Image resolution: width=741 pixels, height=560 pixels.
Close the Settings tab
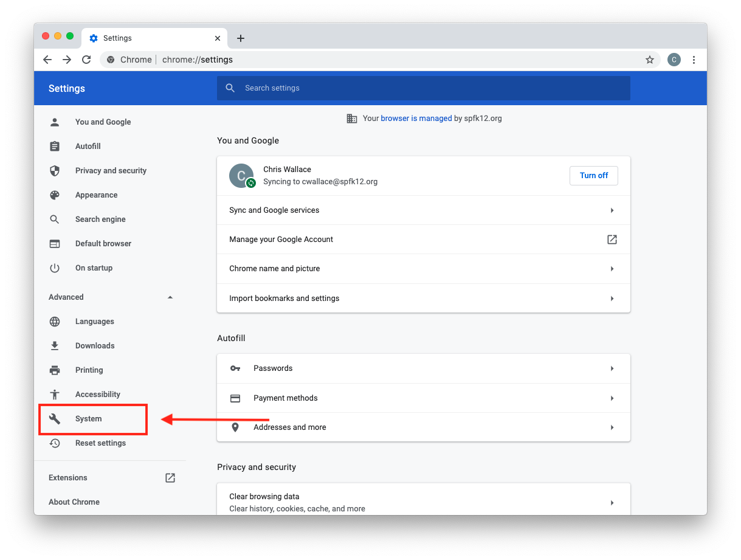point(218,38)
